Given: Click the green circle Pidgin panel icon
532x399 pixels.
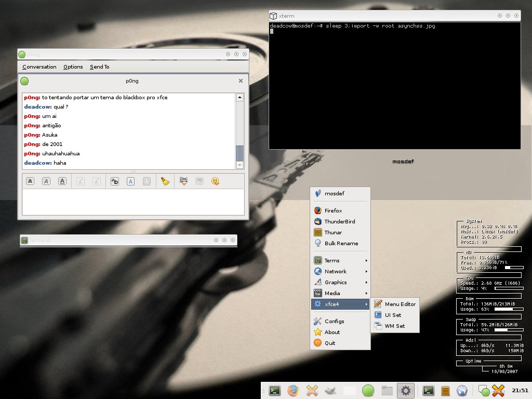Looking at the screenshot, I should point(368,391).
